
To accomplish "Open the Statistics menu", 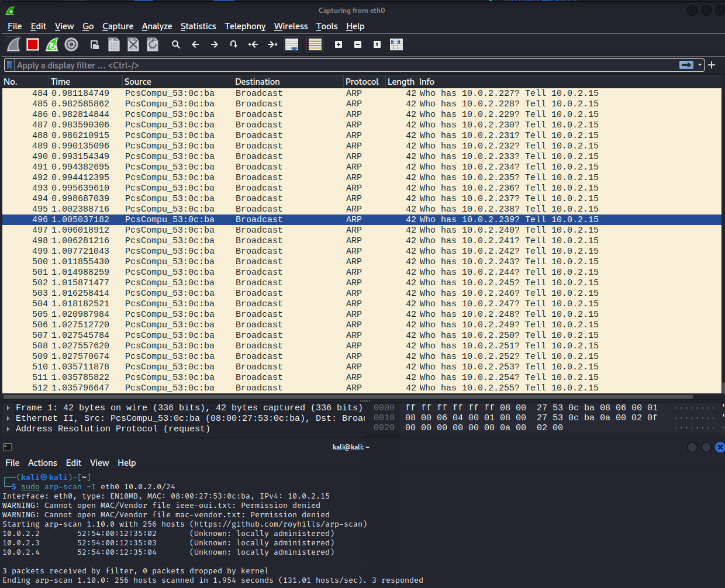I will (x=198, y=26).
